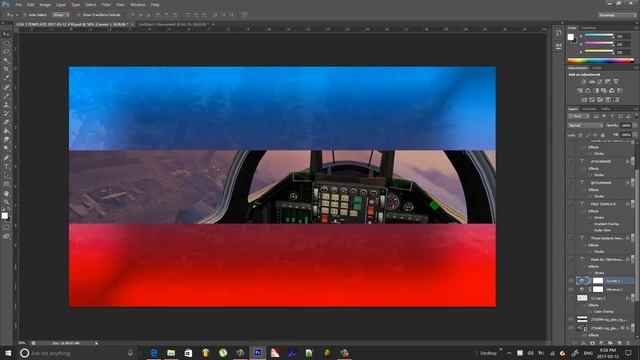
Task: Toggle the Auto-Select checkbox
Action: pyautogui.click(x=24, y=15)
